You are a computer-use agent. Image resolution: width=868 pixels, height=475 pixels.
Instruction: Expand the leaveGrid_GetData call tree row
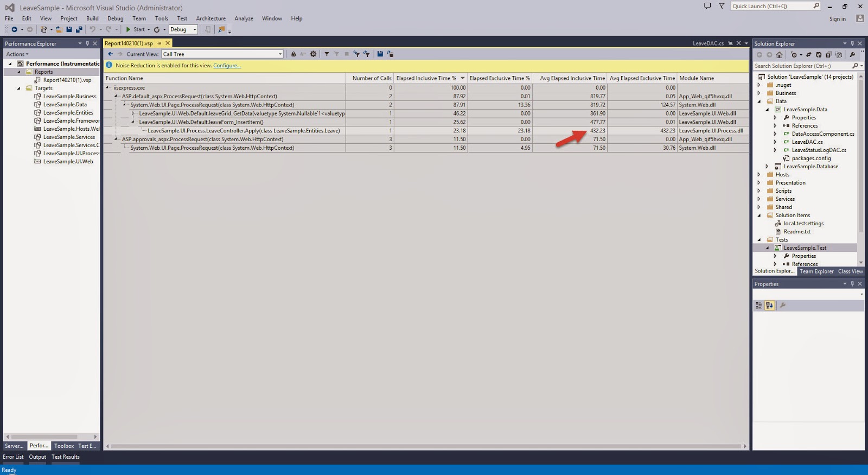click(x=133, y=113)
